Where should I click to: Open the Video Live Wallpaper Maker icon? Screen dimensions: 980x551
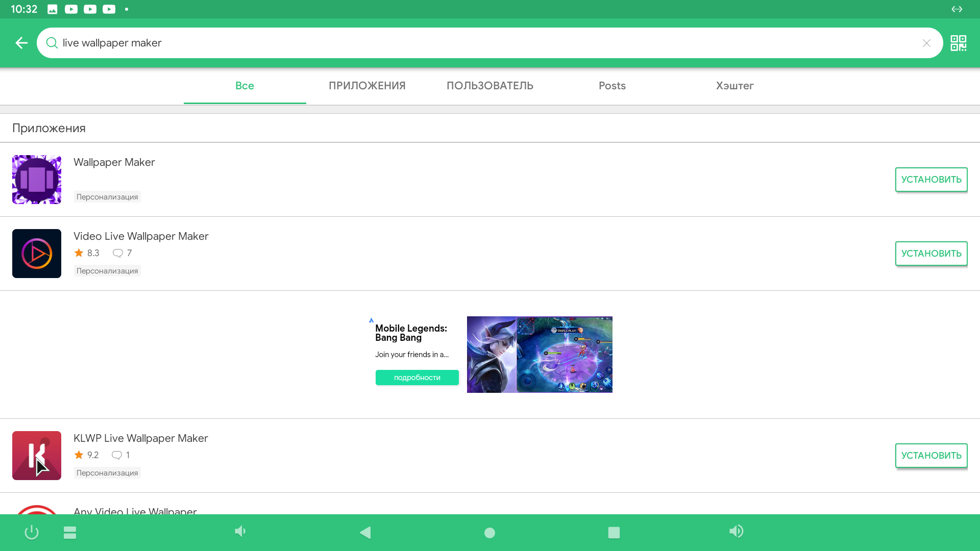tap(37, 254)
